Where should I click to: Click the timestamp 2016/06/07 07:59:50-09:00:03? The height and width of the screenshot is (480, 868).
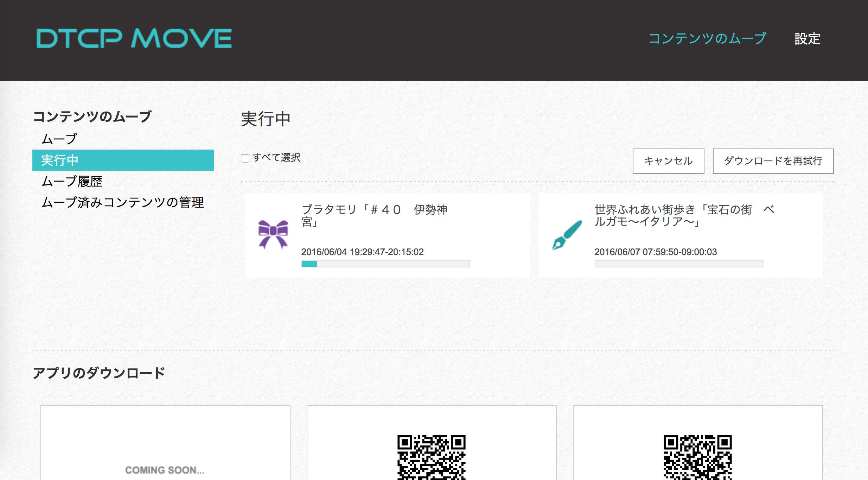coord(656,252)
